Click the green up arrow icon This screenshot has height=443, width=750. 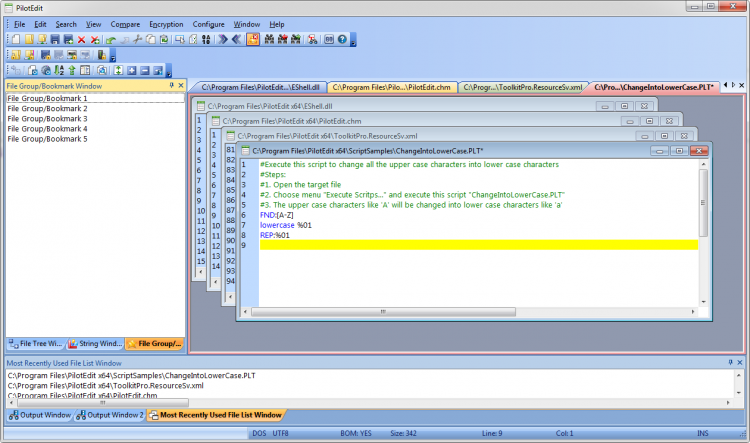(72, 71)
